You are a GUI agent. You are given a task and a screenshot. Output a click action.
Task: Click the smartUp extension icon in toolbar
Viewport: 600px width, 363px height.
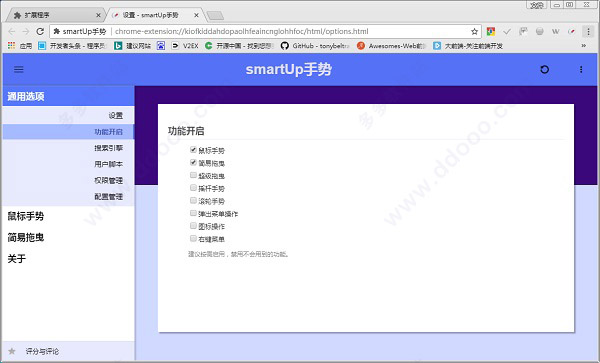pyautogui.click(x=572, y=31)
